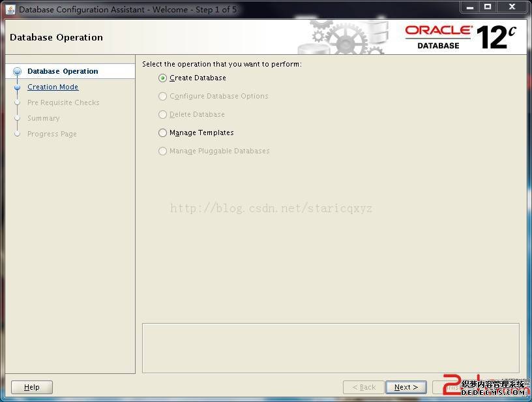Maximize the Database Configuration Assistant window
This screenshot has width=532, height=402.
(488, 7)
